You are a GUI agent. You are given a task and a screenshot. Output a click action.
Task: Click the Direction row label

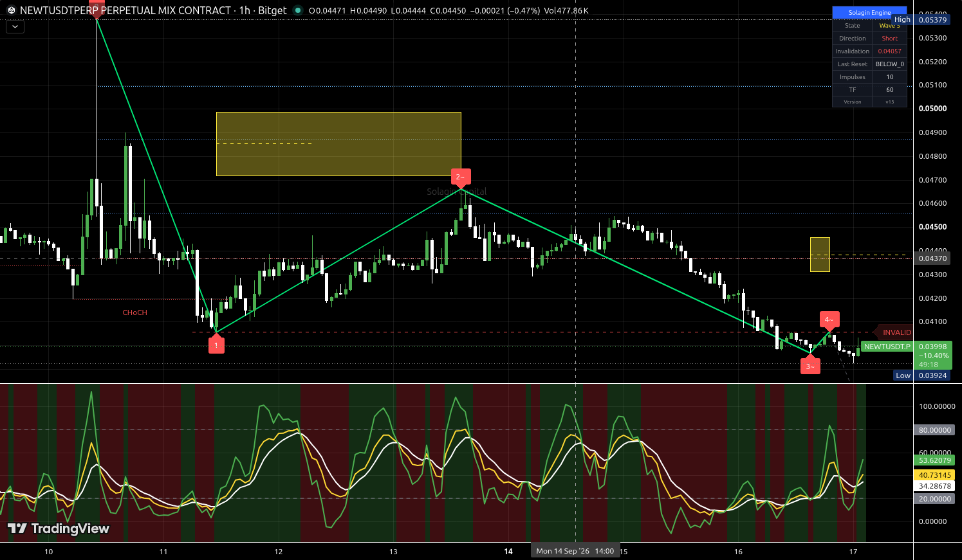pyautogui.click(x=852, y=39)
